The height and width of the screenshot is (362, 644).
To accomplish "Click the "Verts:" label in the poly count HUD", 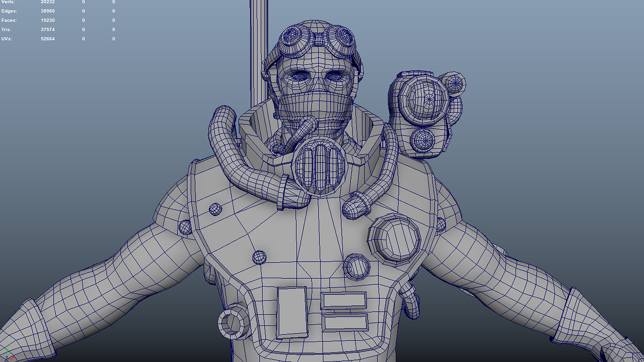I will coord(8,2).
